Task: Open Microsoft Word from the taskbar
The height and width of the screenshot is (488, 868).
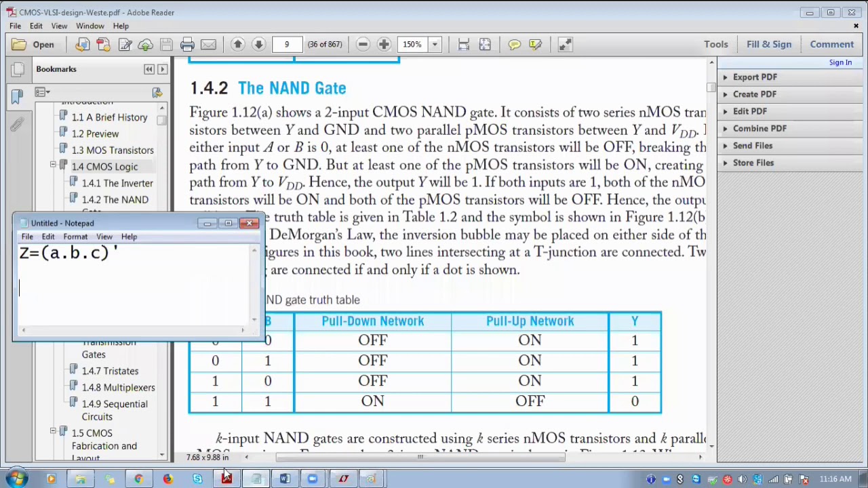Action: click(285, 479)
